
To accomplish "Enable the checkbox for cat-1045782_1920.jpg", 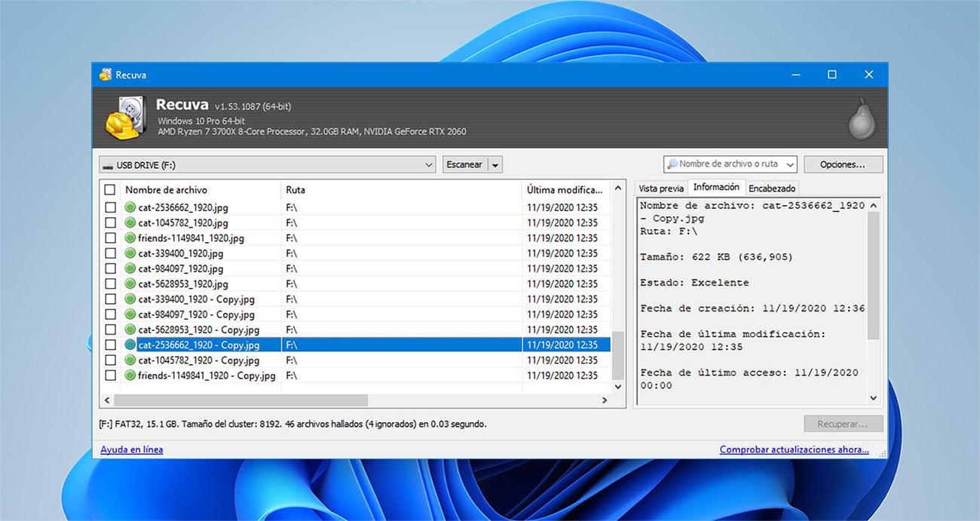I will point(109,222).
